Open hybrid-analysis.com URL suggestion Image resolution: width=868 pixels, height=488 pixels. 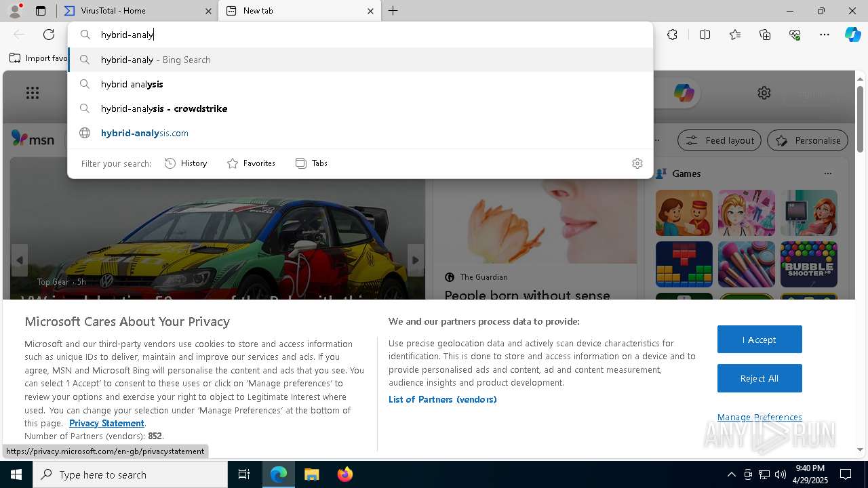pos(360,133)
